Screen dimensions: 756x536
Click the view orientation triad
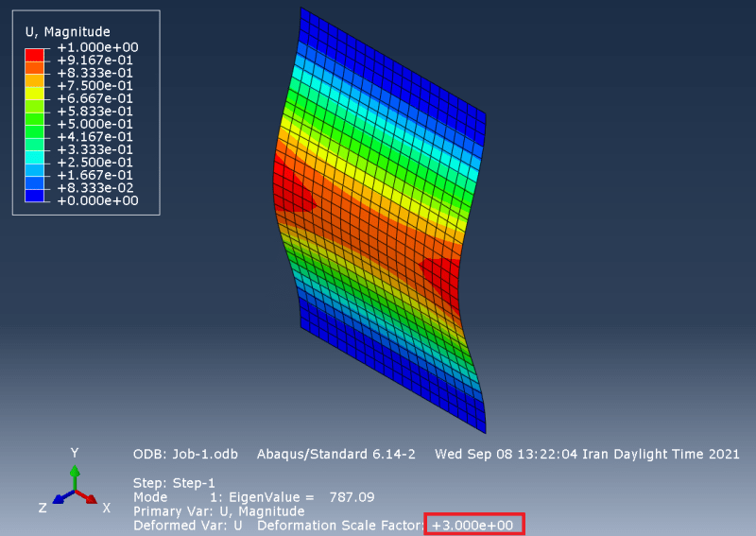coord(75,482)
